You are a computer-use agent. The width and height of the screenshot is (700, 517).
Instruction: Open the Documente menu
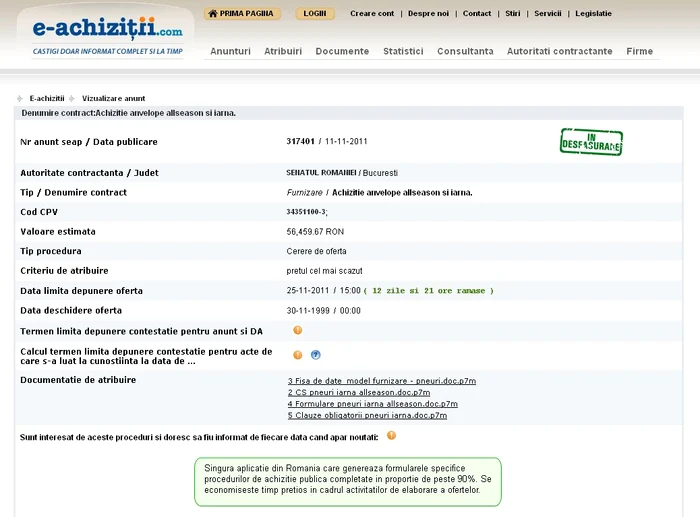pos(342,51)
